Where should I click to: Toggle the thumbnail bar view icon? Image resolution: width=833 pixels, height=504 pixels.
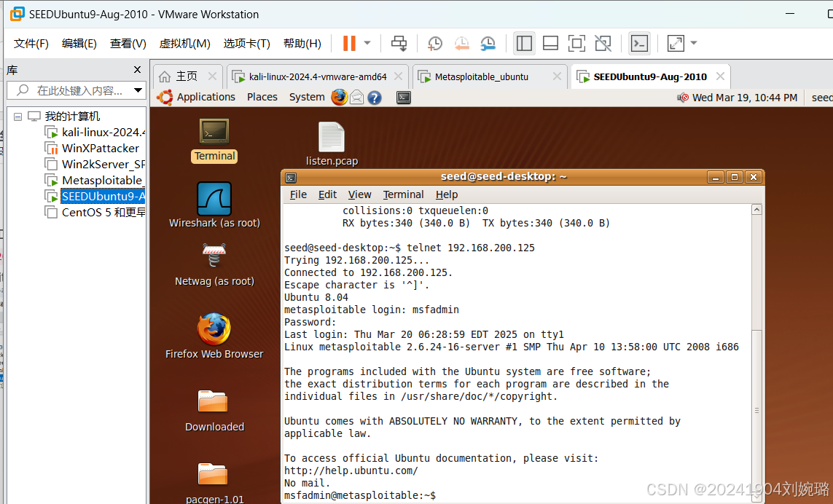(x=550, y=43)
